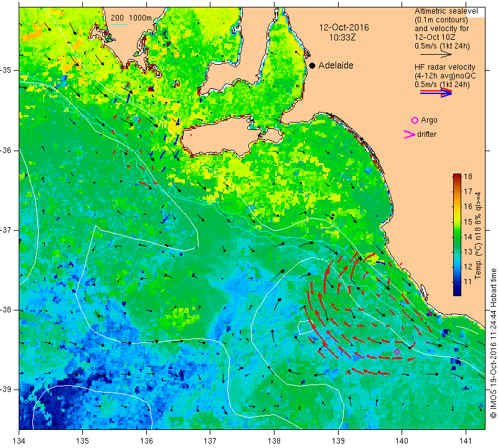Click longitude axis label 139

338,441
